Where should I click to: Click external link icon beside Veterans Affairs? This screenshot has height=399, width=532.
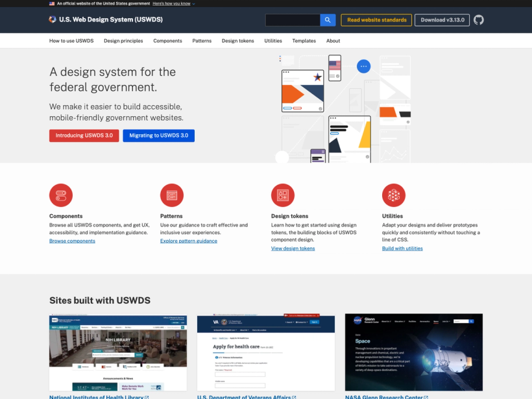tap(294, 397)
